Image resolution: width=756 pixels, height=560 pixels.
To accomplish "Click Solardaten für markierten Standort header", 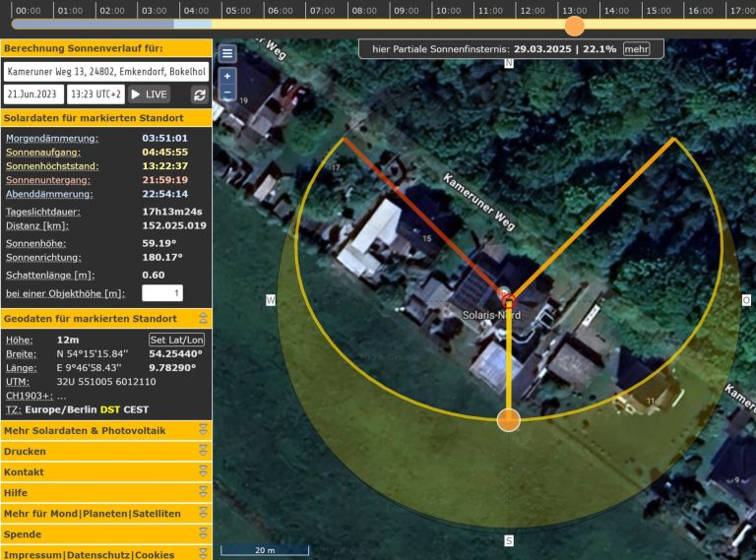I will pos(106,118).
